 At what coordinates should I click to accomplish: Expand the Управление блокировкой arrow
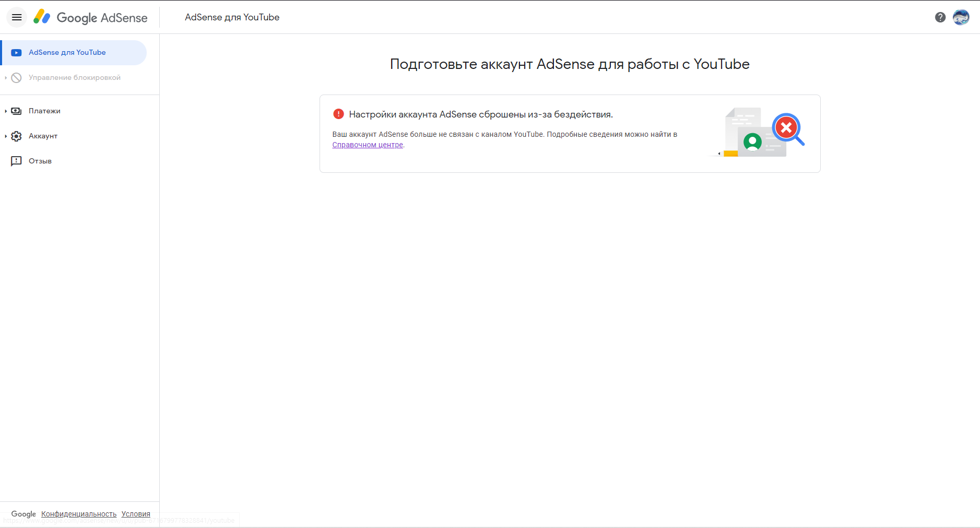[x=6, y=78]
